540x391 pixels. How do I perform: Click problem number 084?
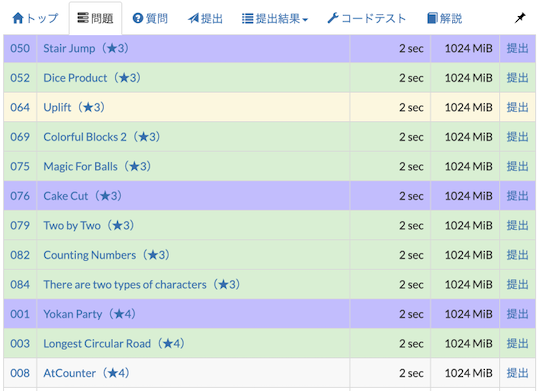[20, 285]
